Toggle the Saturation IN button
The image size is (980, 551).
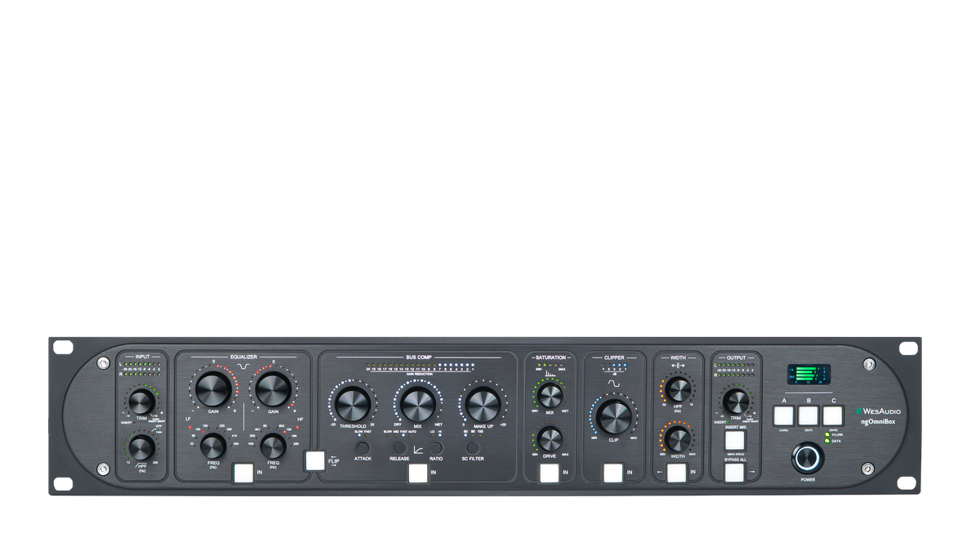pos(549,473)
